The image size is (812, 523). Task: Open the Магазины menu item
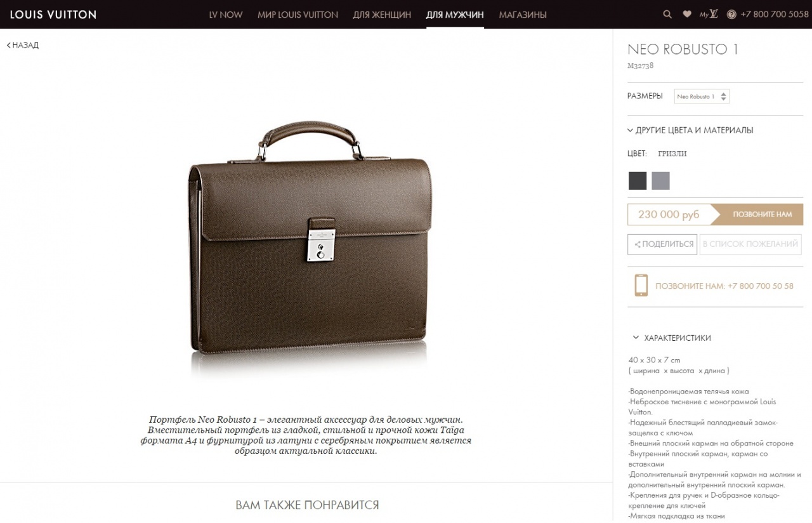[x=523, y=15]
